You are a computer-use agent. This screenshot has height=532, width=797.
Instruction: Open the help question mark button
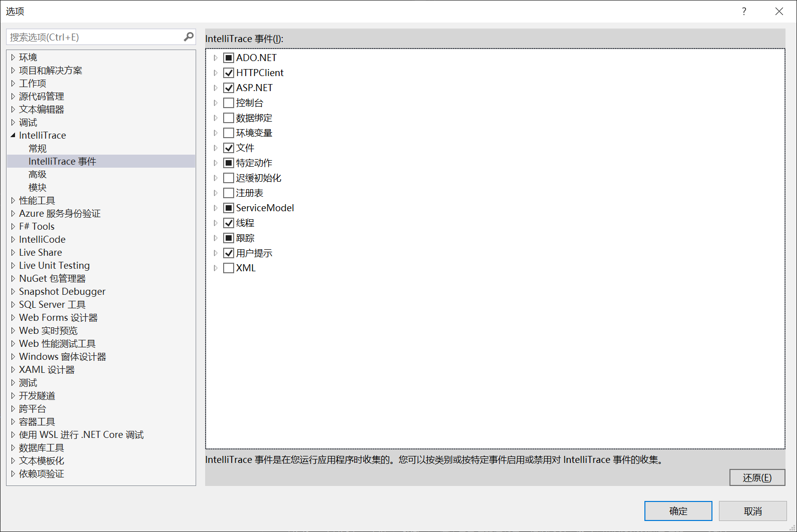744,11
